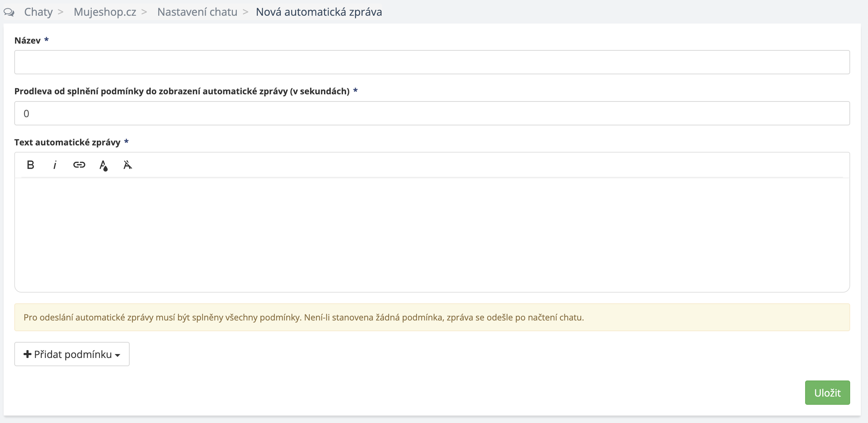Viewport: 868px width, 423px height.
Task: Toggle italic formatting in message editor
Action: (x=55, y=165)
